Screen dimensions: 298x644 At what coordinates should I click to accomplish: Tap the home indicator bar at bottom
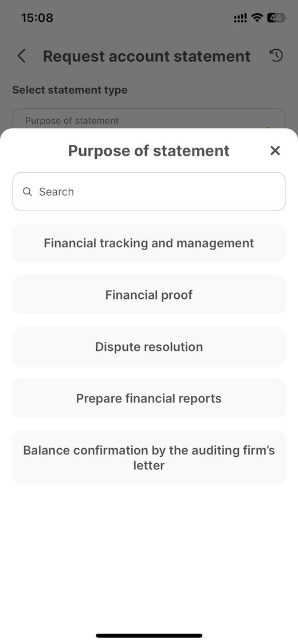[x=149, y=635]
